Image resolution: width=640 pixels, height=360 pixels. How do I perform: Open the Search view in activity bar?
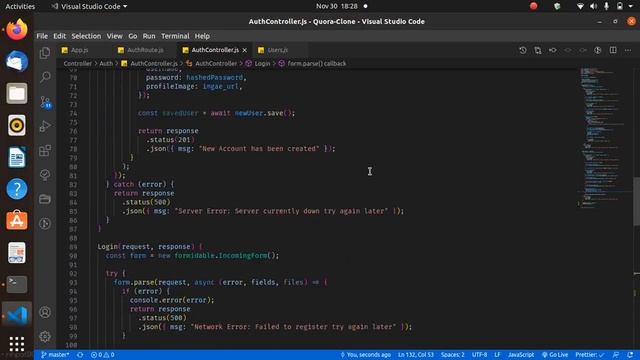(x=45, y=77)
